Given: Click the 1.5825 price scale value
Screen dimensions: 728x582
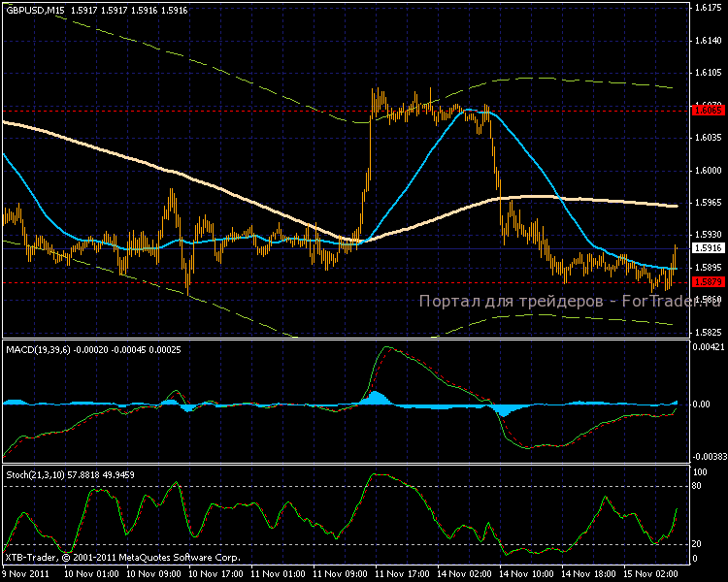Looking at the screenshot, I should [709, 333].
